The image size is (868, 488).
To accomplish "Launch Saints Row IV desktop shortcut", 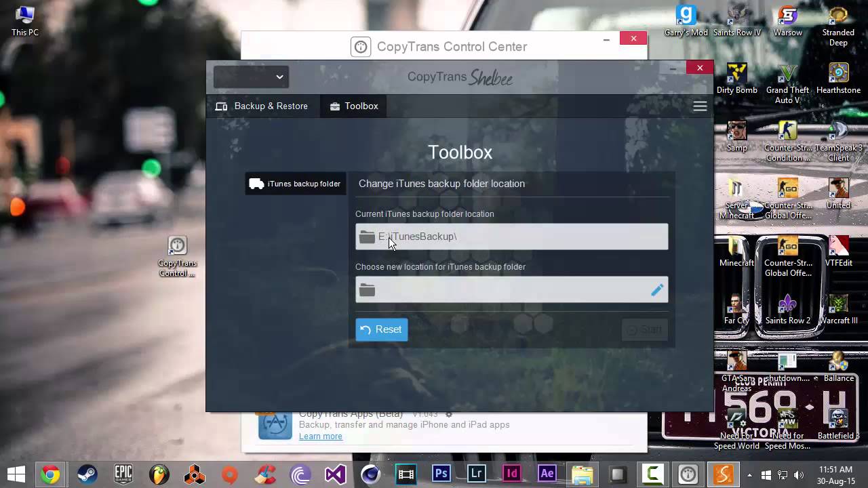I will click(x=737, y=21).
